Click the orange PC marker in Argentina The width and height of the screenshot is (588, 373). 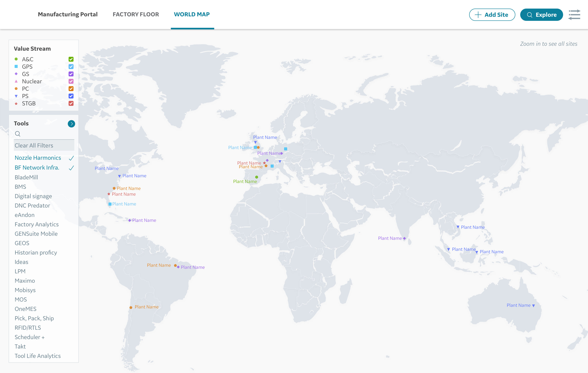(131, 307)
